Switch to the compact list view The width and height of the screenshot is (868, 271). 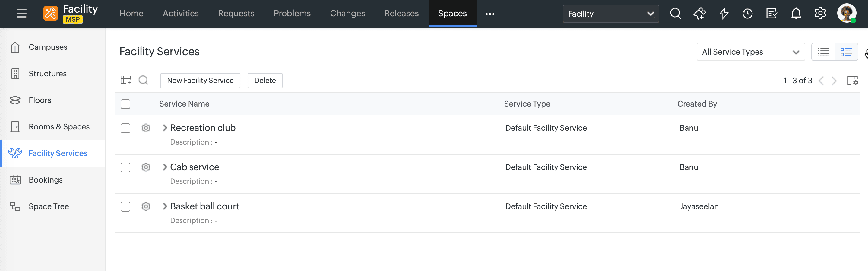[x=823, y=52]
